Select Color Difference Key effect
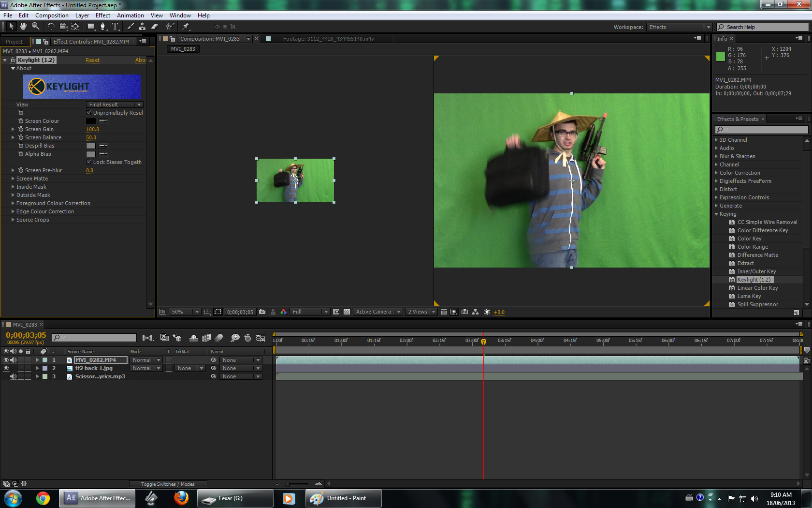This screenshot has width=812, height=508. click(x=762, y=230)
